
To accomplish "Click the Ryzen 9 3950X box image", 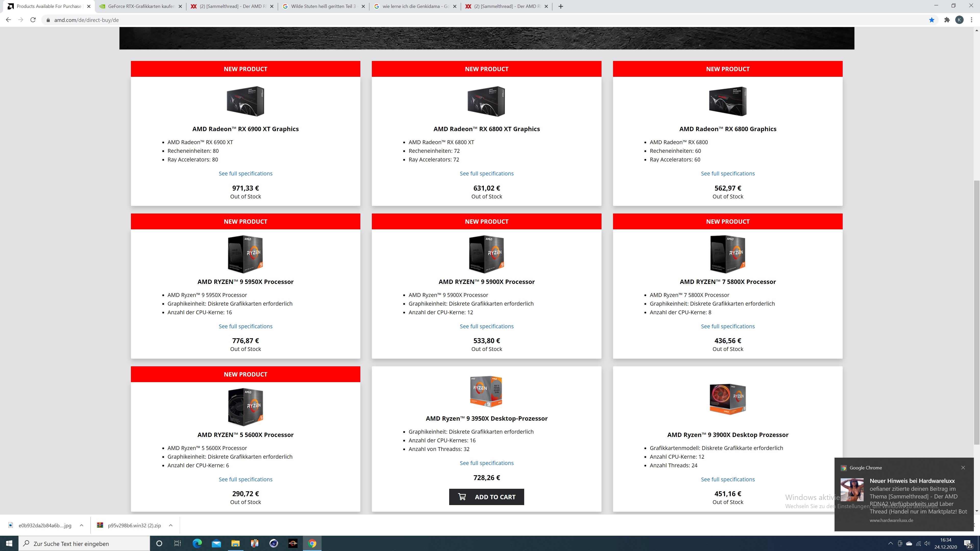I will (487, 391).
